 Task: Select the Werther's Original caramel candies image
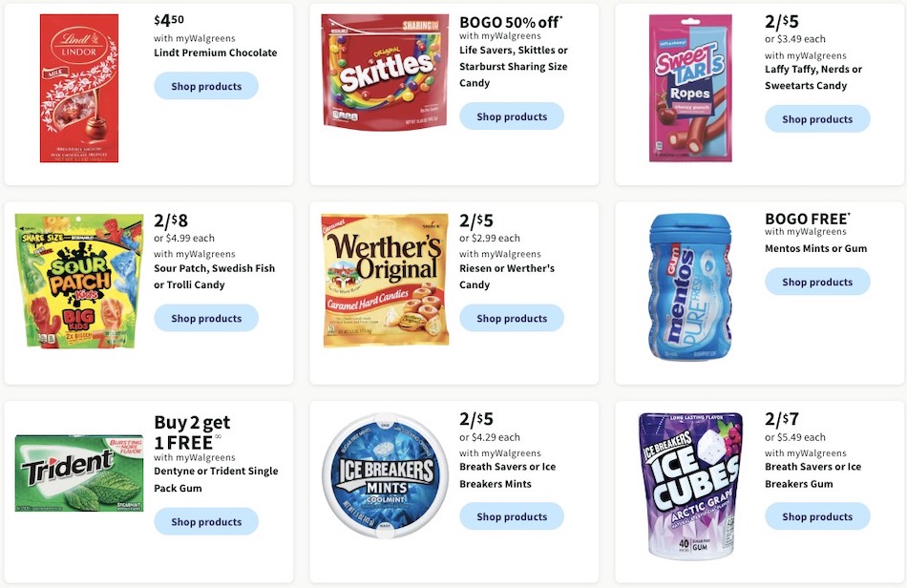[385, 279]
